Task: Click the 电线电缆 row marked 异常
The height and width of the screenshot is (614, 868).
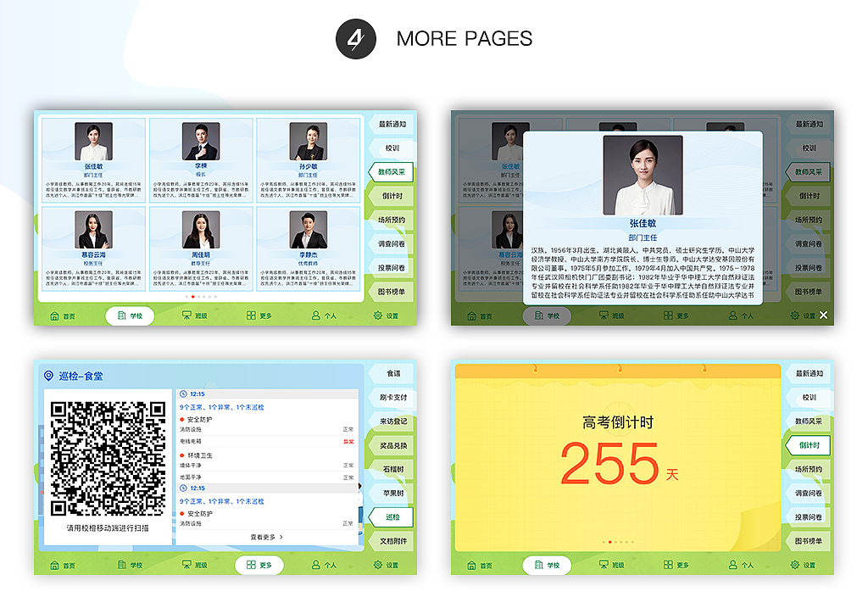Action: point(267,441)
